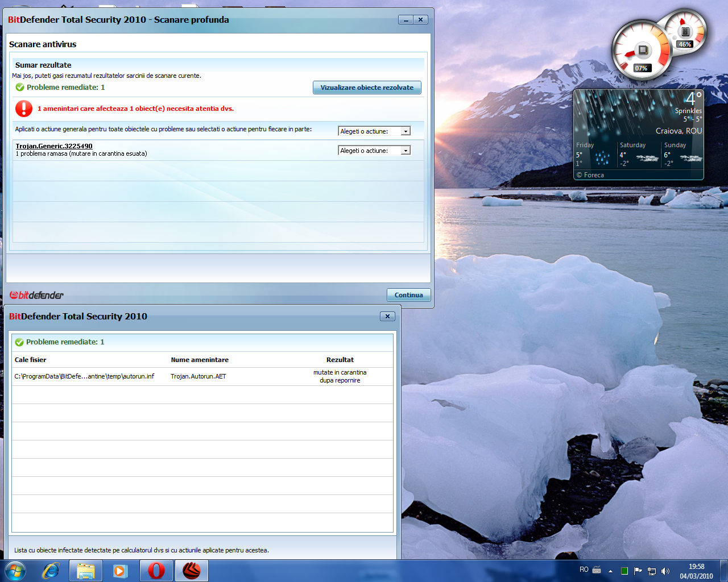This screenshot has width=728, height=582.
Task: Click '1 problema ramasa' status text
Action: [81, 153]
